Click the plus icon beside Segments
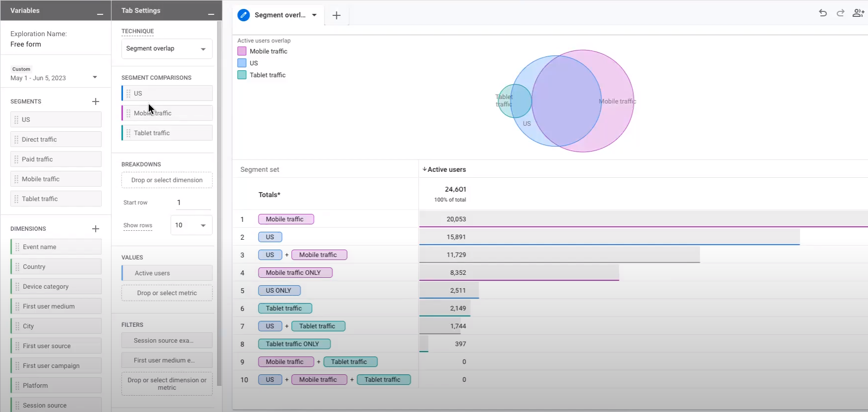The image size is (868, 412). point(96,102)
